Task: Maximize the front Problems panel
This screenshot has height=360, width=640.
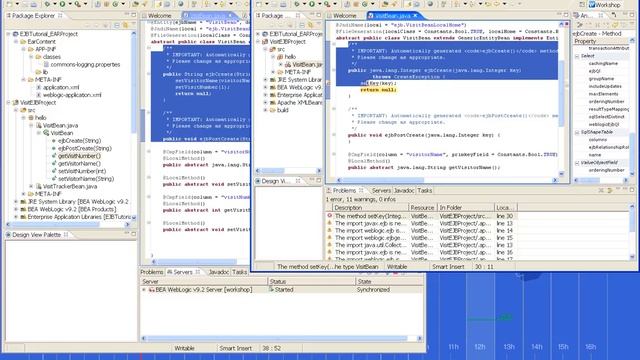Action: pyautogui.click(x=632, y=190)
